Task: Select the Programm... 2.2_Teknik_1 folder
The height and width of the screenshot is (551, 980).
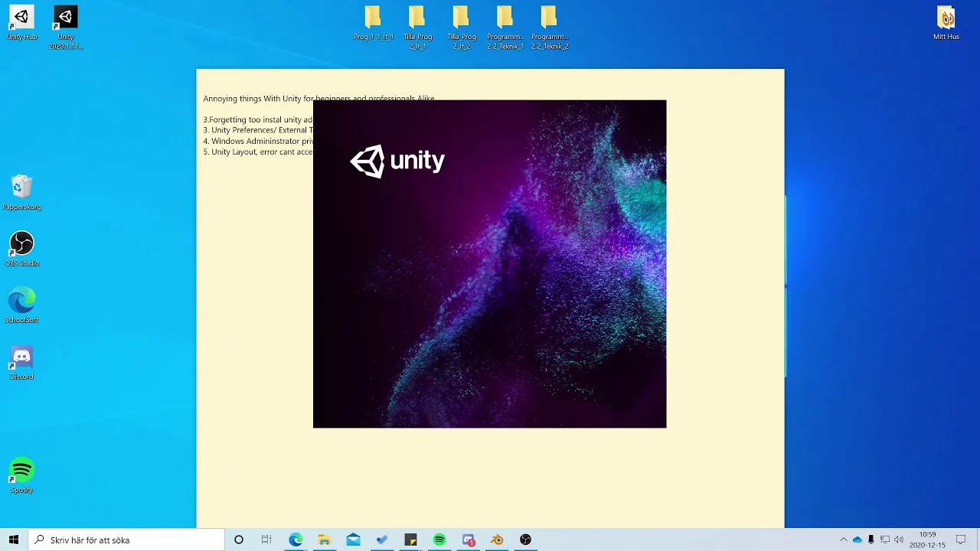Action: point(505,27)
